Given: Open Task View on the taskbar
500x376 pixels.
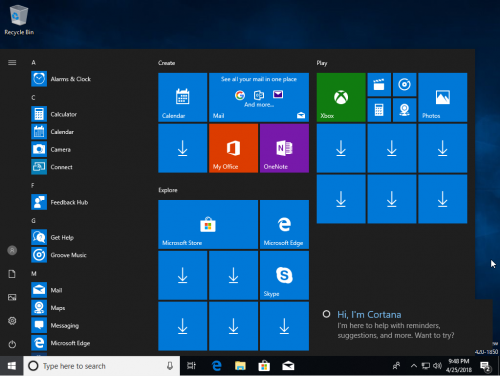Looking at the screenshot, I should [x=191, y=366].
